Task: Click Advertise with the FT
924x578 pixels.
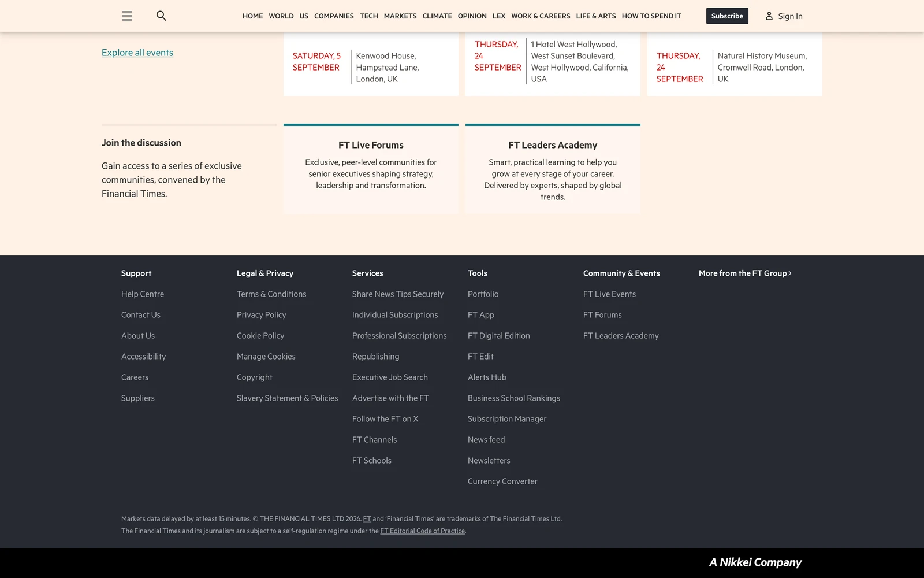Action: click(x=390, y=398)
